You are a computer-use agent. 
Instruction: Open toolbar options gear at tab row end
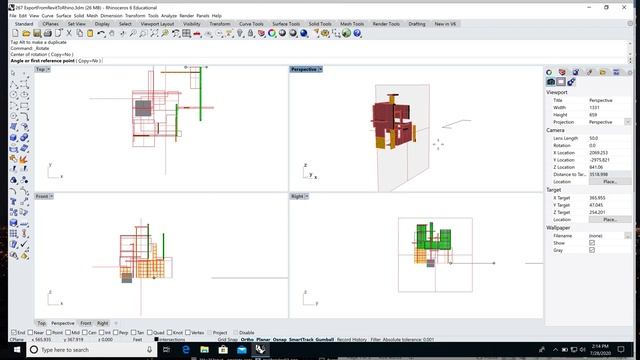[x=630, y=24]
